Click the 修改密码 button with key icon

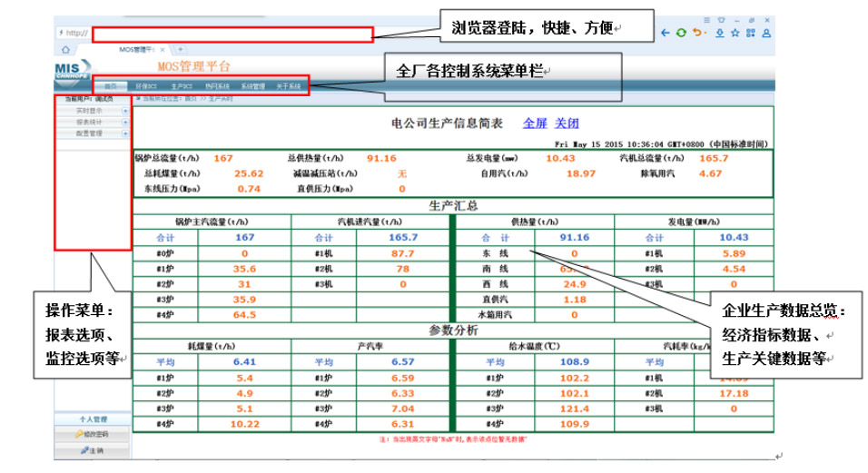pyautogui.click(x=93, y=435)
